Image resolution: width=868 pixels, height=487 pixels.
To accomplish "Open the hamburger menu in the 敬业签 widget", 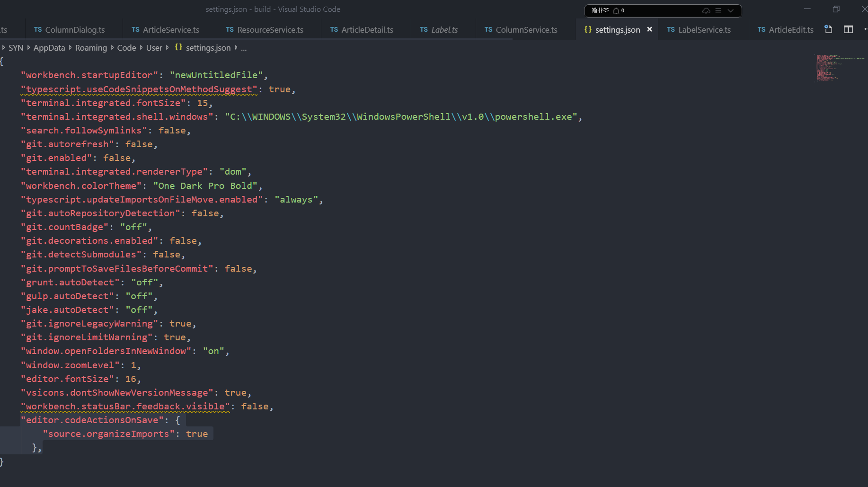I will pyautogui.click(x=718, y=10).
